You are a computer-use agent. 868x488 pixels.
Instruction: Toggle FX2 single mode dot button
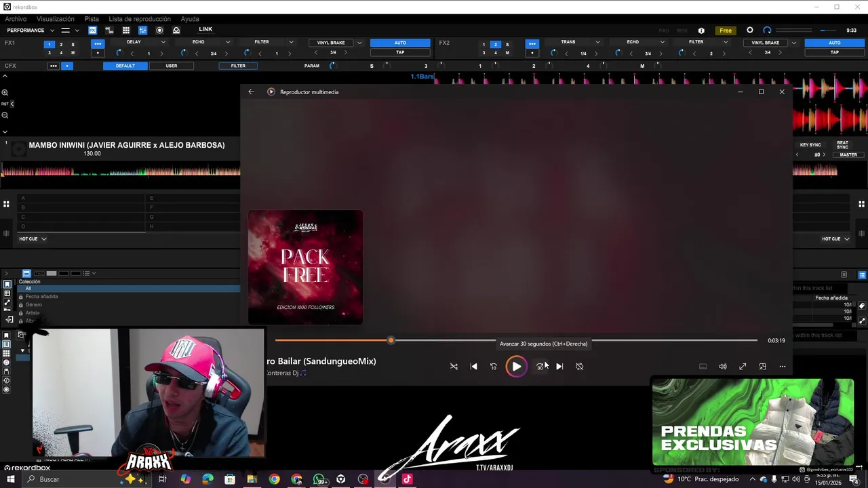tap(532, 53)
